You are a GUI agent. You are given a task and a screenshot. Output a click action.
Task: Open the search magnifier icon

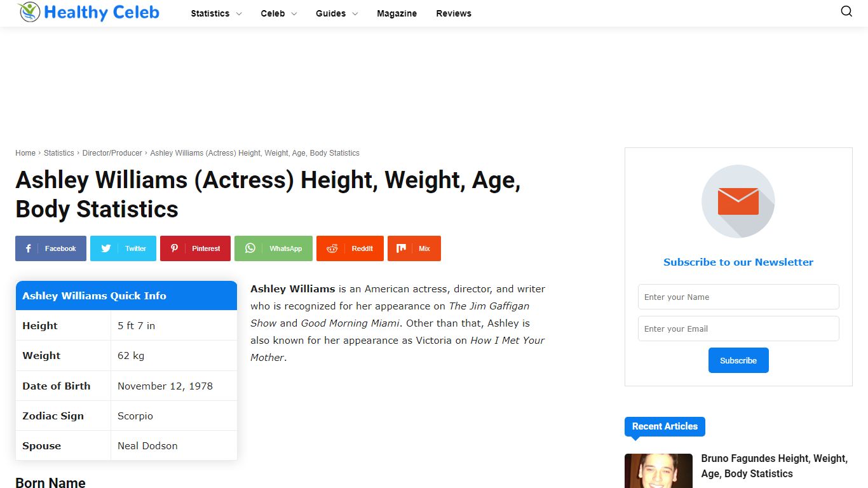click(x=846, y=11)
